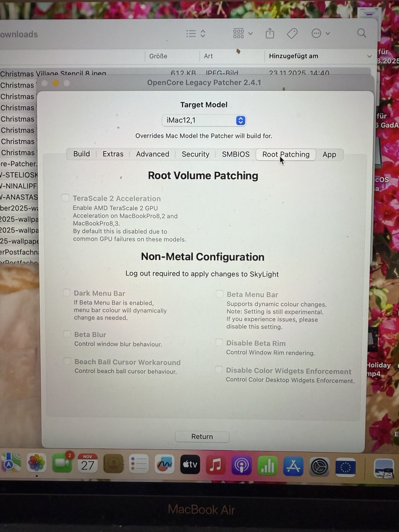Toggle Beta Blur checkbox
The image size is (399, 532).
pyautogui.click(x=67, y=334)
